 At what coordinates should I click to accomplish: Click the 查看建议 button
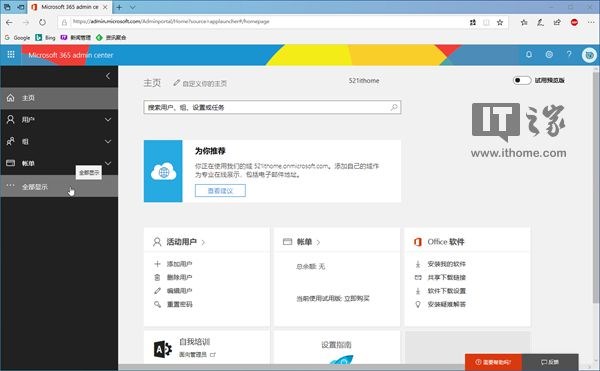point(220,190)
